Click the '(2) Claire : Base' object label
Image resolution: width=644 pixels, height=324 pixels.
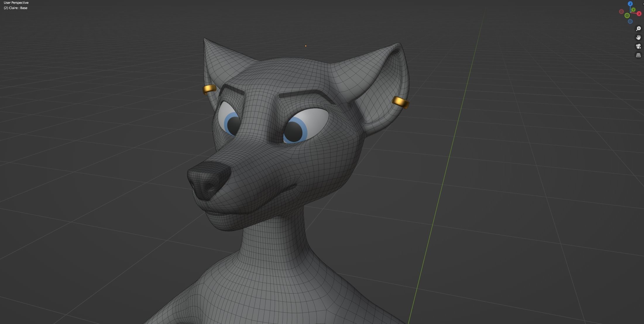[16, 8]
